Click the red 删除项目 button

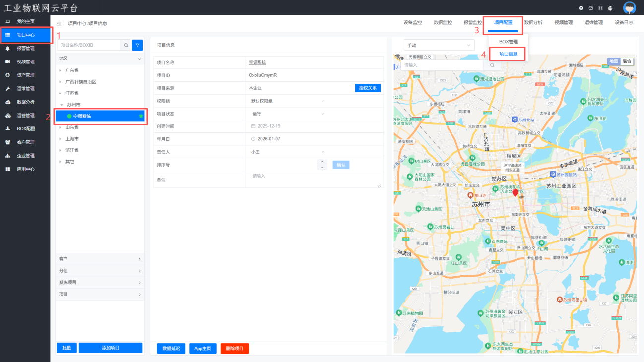(x=235, y=348)
